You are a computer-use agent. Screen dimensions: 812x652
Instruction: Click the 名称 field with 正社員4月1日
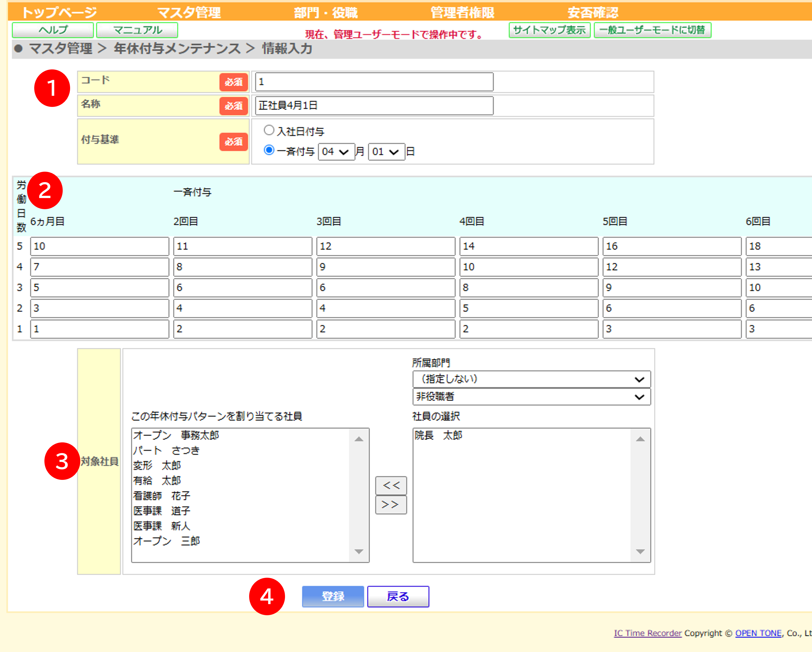coord(374,106)
